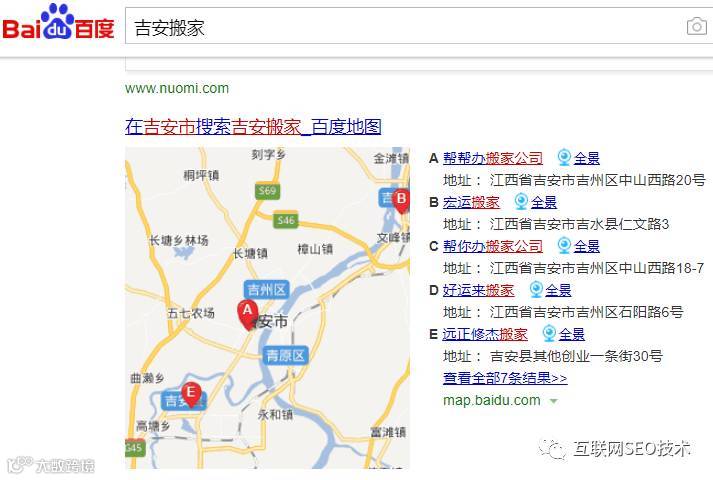Expand the map.baidu.com dropdown arrow

[553, 401]
